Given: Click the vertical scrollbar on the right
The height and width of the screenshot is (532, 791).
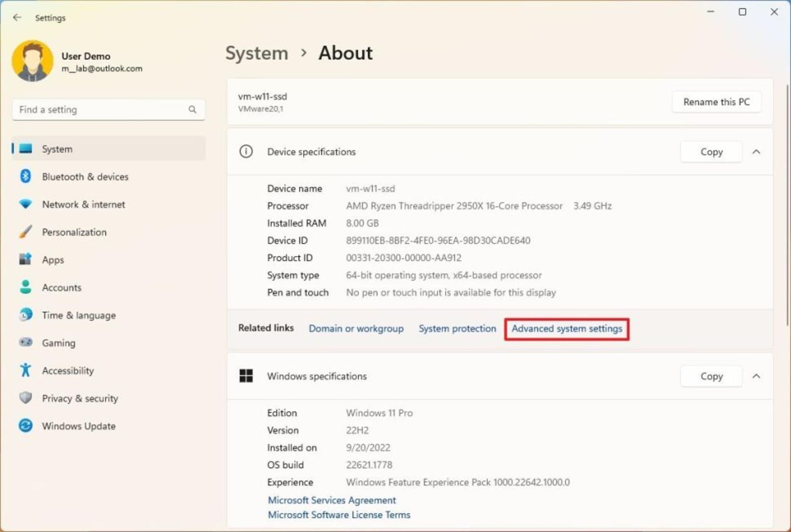Looking at the screenshot, I should pyautogui.click(x=787, y=205).
